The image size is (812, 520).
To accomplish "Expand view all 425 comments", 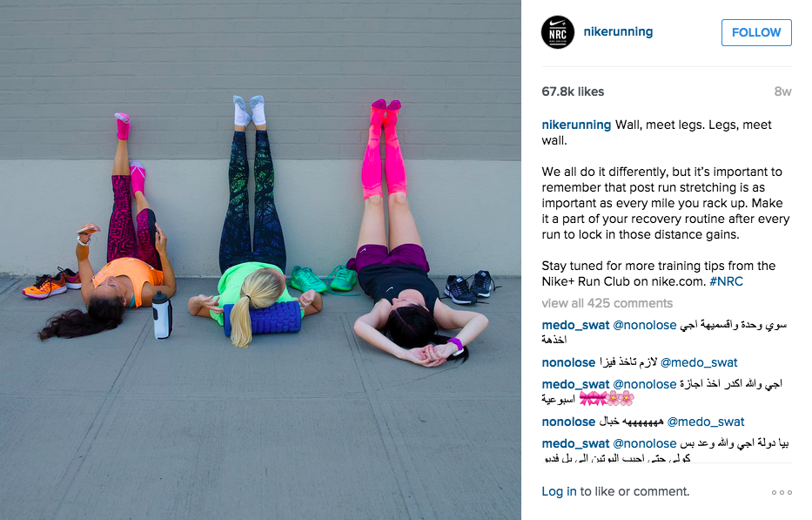I will 607,303.
